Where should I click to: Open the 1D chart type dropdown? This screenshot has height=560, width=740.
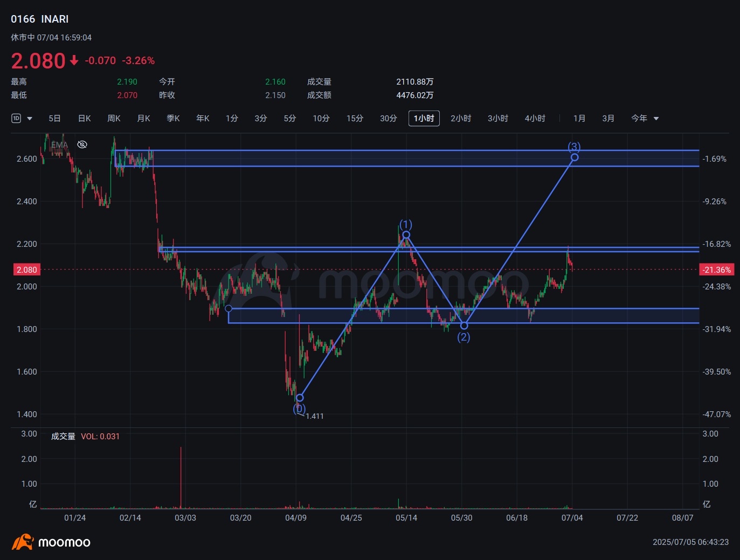[x=22, y=118]
